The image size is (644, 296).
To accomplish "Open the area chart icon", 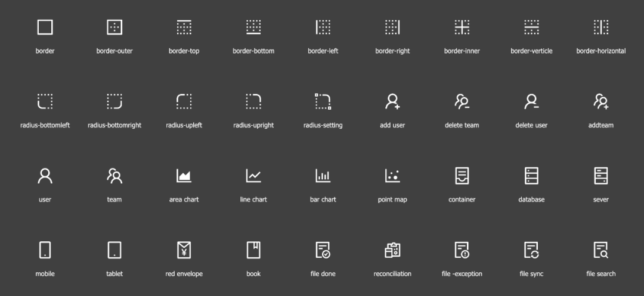I will click(x=184, y=176).
